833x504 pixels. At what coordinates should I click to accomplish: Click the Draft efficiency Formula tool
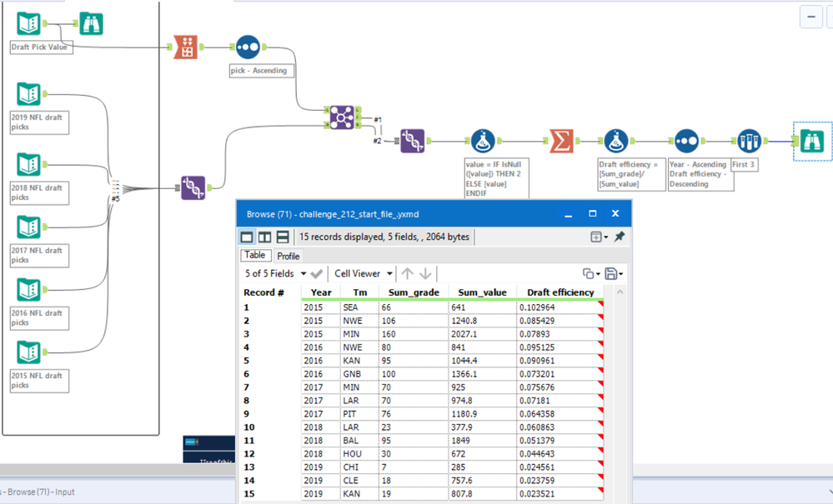click(x=616, y=141)
